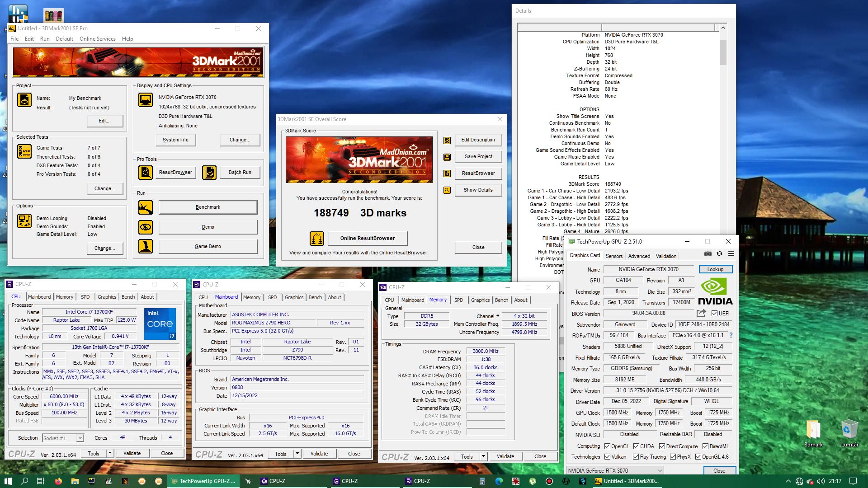Click the Selected Tests checklist icon
The height and width of the screenshot is (488, 868).
tap(24, 151)
